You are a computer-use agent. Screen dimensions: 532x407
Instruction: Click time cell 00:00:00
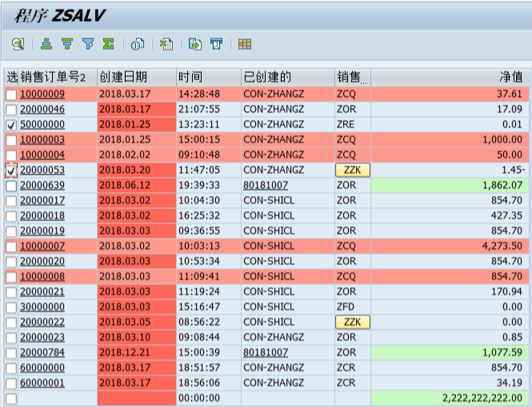[209, 398]
